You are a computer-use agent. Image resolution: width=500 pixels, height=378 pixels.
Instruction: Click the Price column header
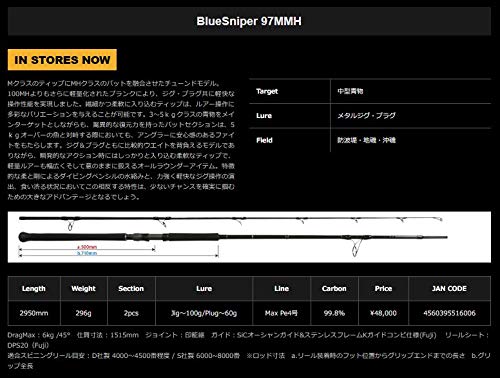tap(383, 289)
